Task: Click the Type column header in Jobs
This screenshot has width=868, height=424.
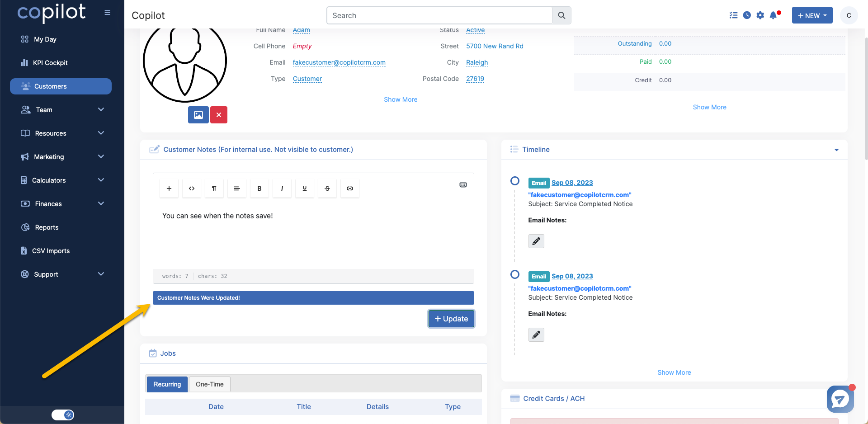Action: tap(453, 407)
